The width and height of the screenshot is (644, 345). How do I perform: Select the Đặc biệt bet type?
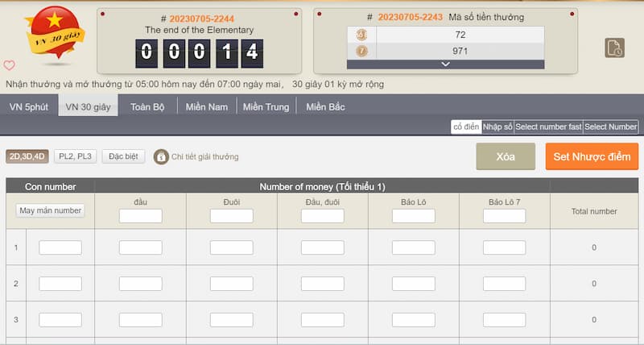[123, 156]
